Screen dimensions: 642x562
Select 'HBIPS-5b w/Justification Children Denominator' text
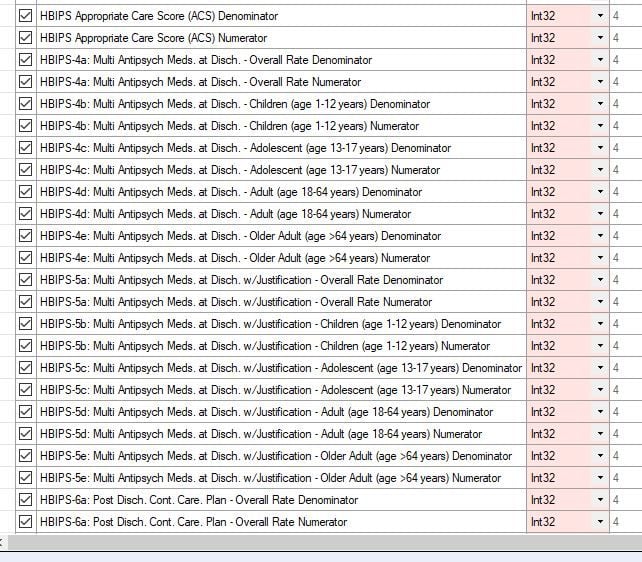coord(271,324)
